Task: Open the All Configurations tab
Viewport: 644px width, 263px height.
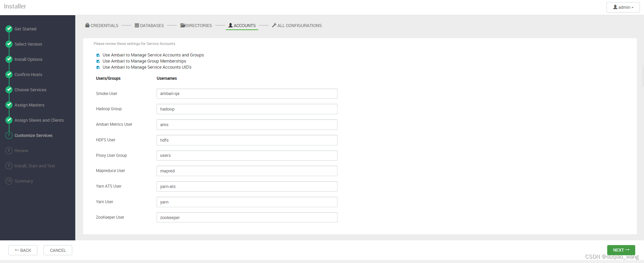Action: coord(297,25)
